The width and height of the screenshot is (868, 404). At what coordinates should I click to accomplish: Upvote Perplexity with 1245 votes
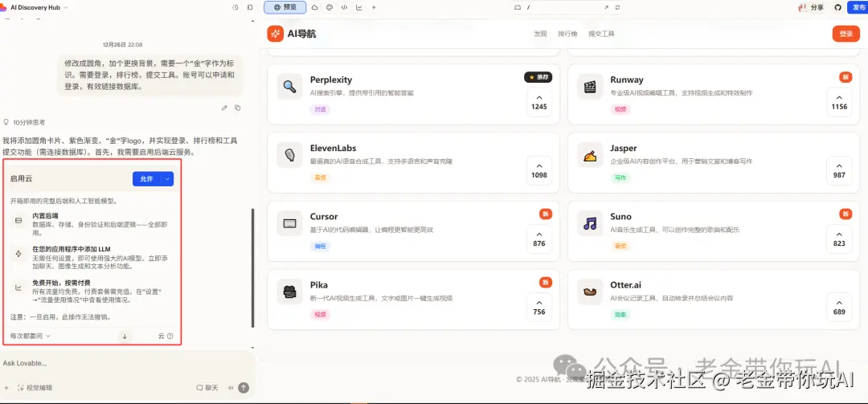pyautogui.click(x=538, y=102)
